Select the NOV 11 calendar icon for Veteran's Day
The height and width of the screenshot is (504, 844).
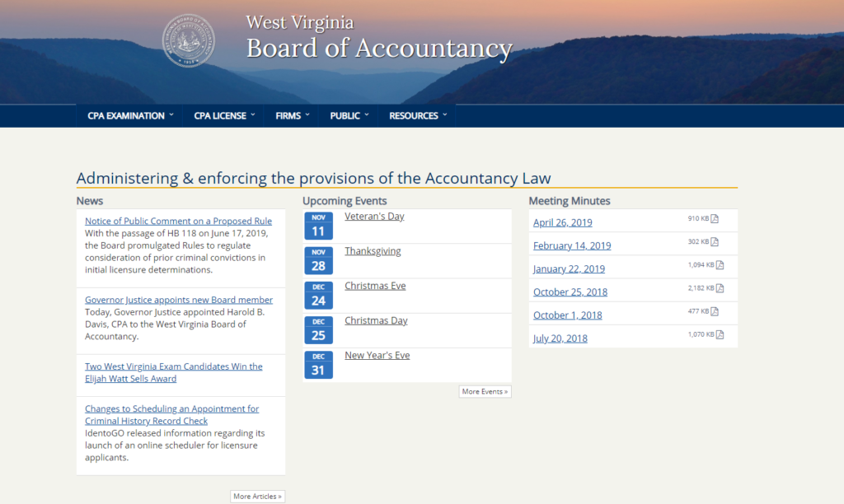pyautogui.click(x=318, y=224)
